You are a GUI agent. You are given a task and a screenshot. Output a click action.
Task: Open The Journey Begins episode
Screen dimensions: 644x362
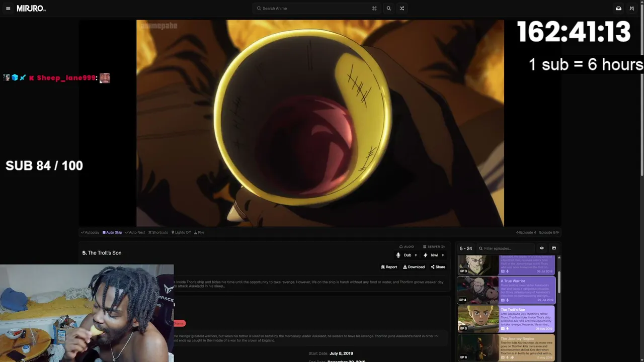point(506,347)
